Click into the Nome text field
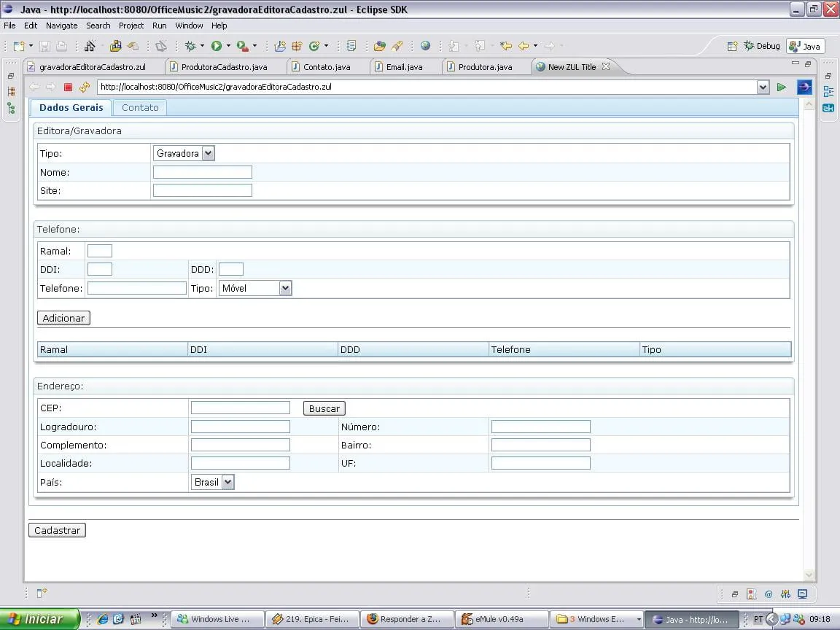 click(x=202, y=173)
